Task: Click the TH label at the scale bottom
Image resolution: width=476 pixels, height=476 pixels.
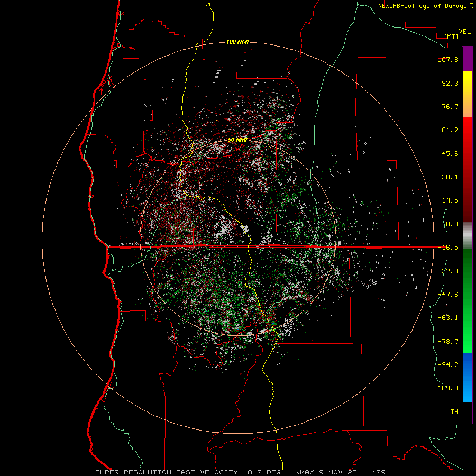Action: [454, 412]
